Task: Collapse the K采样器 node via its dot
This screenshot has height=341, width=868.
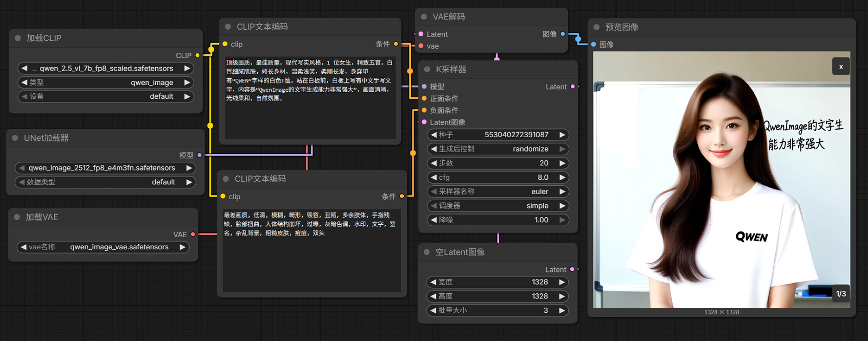Action: (x=427, y=69)
